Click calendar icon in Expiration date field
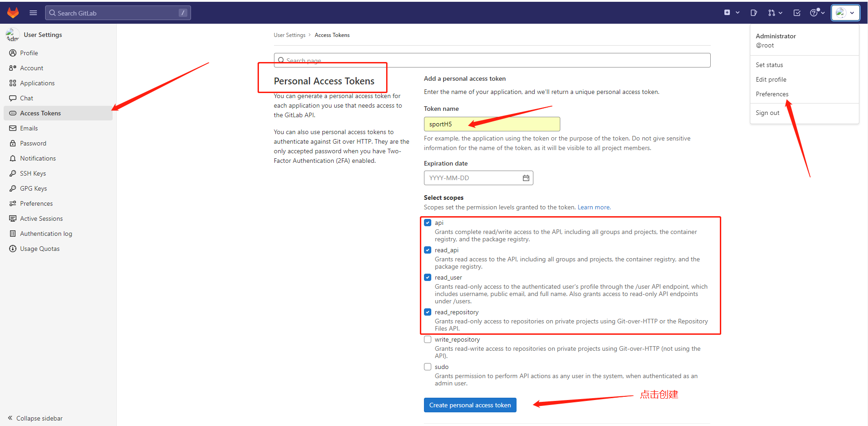 click(x=526, y=178)
